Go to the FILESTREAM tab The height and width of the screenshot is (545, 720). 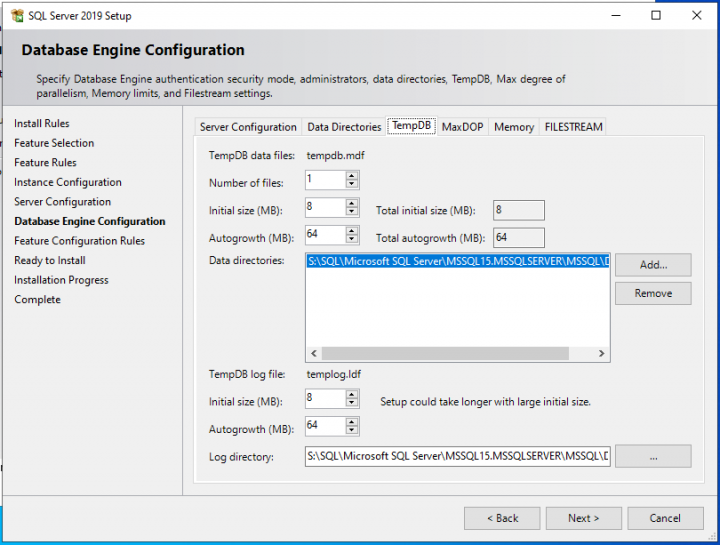573,127
